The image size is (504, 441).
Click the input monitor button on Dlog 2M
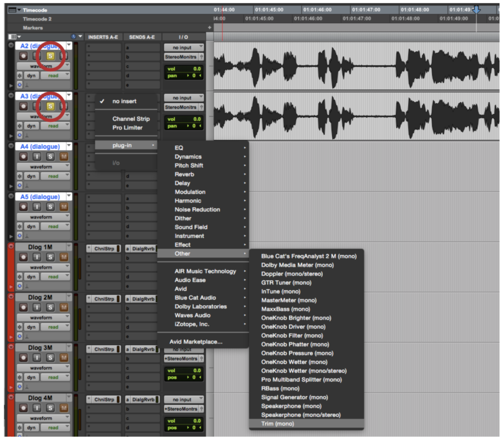pos(36,307)
